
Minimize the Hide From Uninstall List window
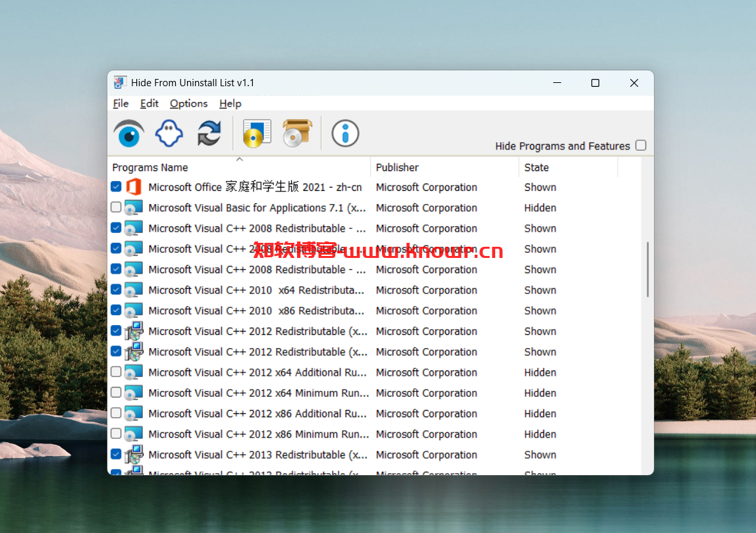pyautogui.click(x=557, y=83)
